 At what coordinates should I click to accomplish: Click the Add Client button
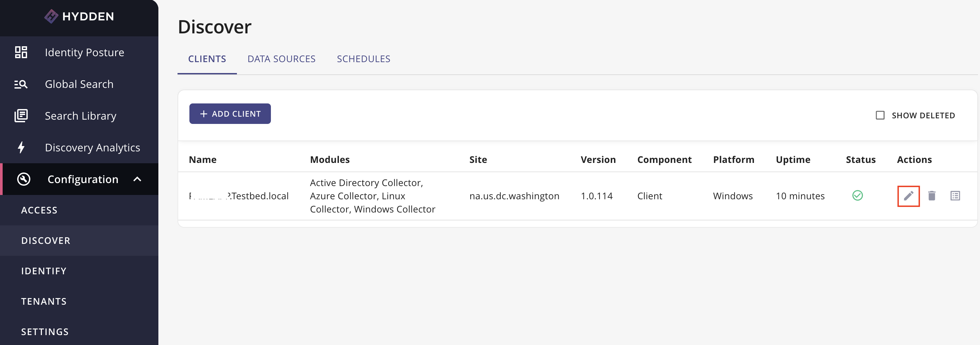coord(230,113)
